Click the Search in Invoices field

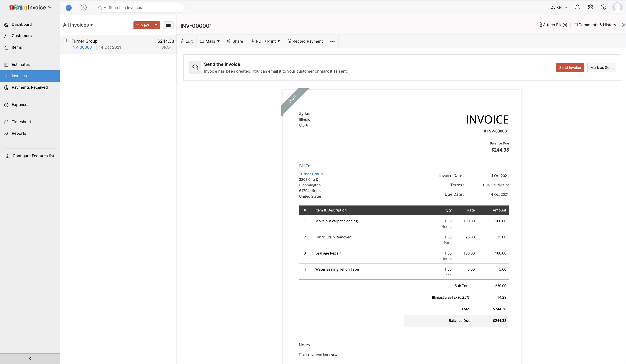click(144, 8)
